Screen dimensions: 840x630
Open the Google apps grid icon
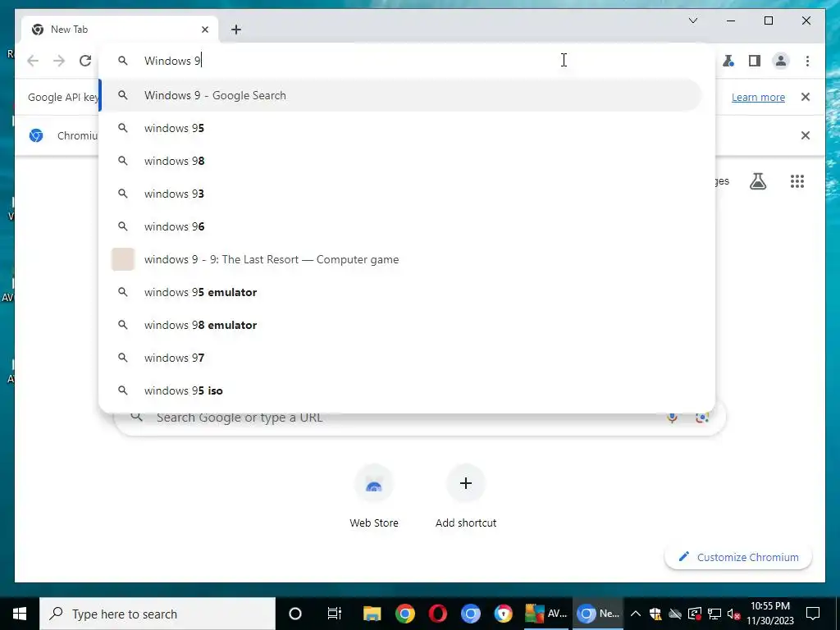click(797, 181)
